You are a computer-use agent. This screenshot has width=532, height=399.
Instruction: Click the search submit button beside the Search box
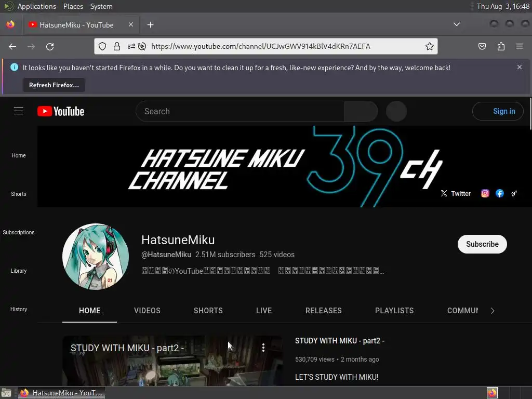click(x=361, y=111)
